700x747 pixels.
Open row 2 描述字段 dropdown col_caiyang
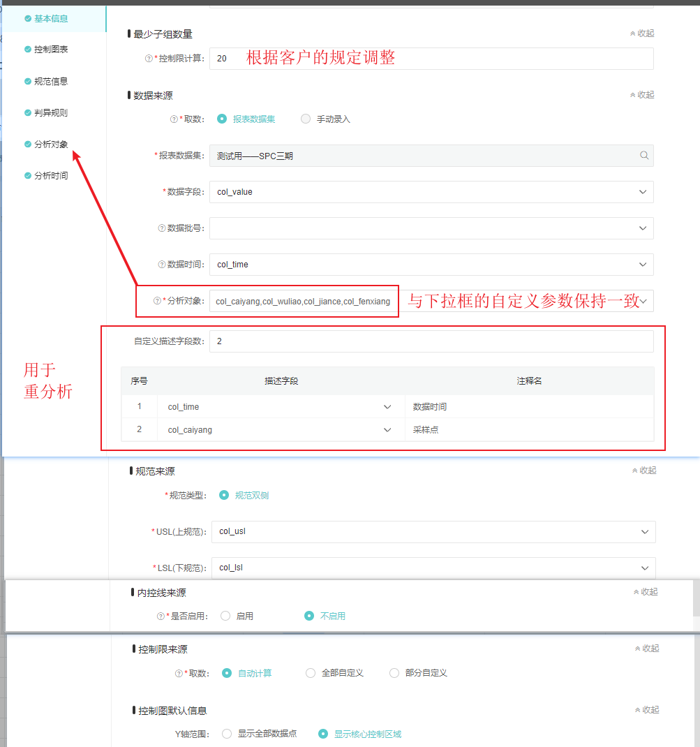pos(281,430)
